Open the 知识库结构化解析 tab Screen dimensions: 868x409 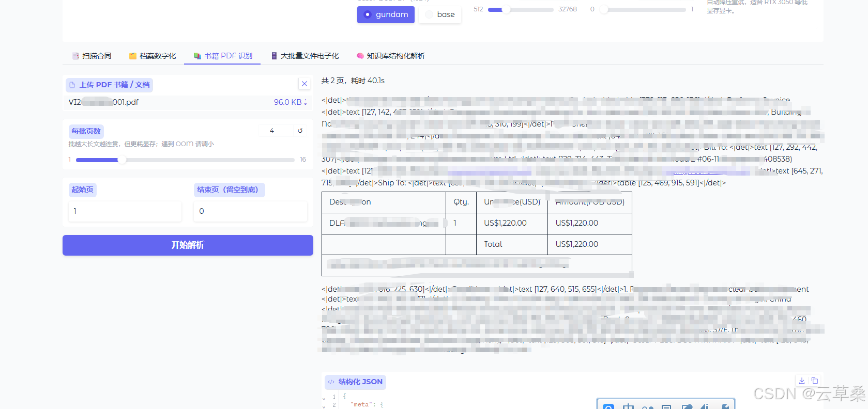pos(391,56)
